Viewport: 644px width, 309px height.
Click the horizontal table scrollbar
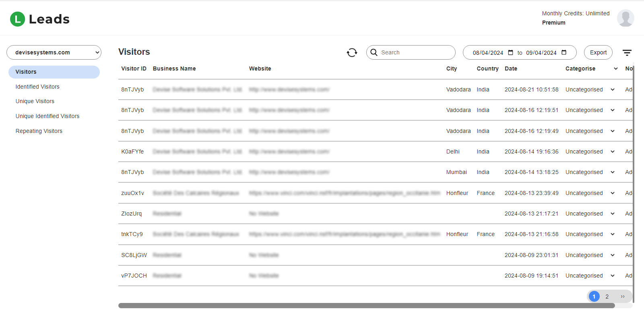[366, 305]
